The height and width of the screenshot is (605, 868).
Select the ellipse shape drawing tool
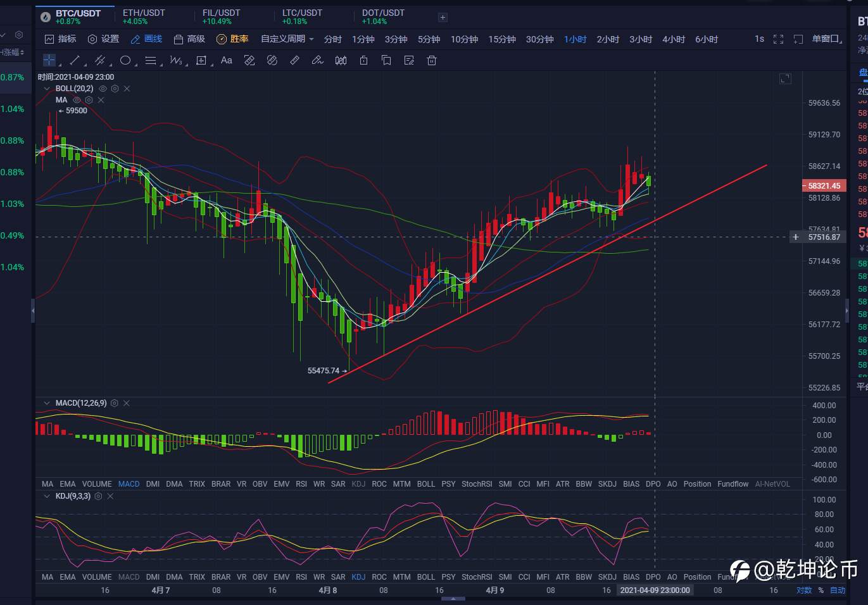coord(125,60)
